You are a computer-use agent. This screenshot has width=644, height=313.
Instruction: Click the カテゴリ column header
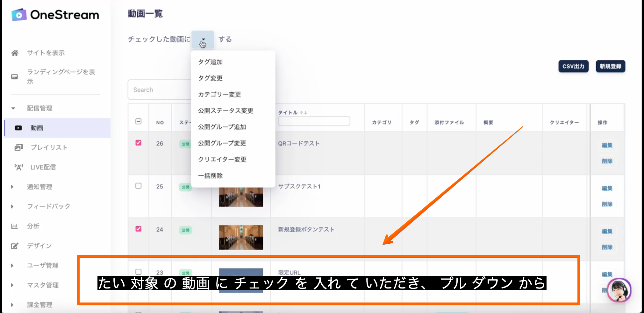coord(382,122)
